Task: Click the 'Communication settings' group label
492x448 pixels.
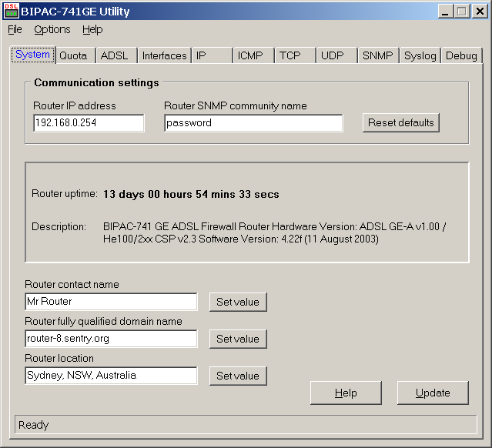Action: point(97,83)
